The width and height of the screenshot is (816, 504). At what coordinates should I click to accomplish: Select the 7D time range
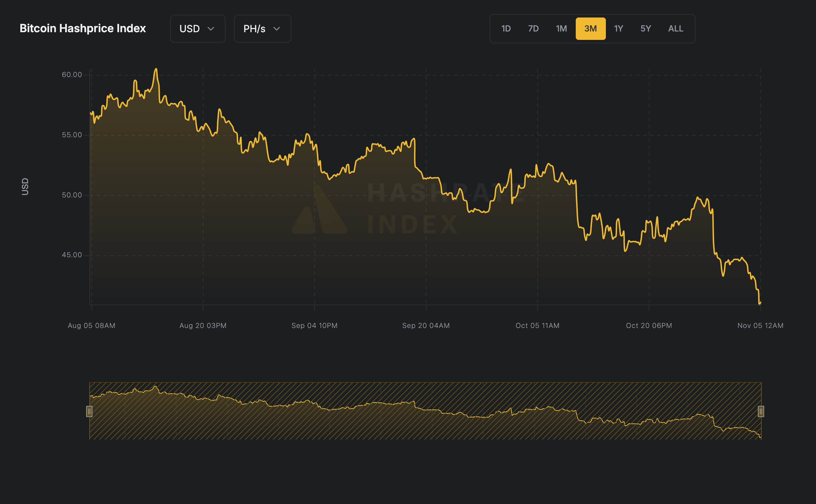[x=533, y=29]
